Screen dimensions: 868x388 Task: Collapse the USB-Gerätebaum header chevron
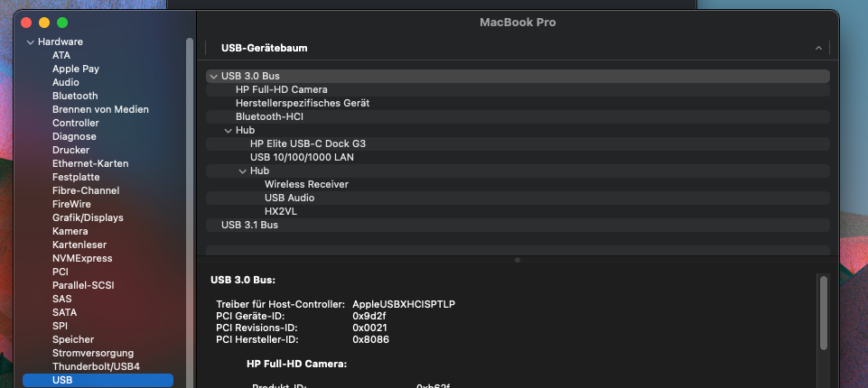point(818,48)
